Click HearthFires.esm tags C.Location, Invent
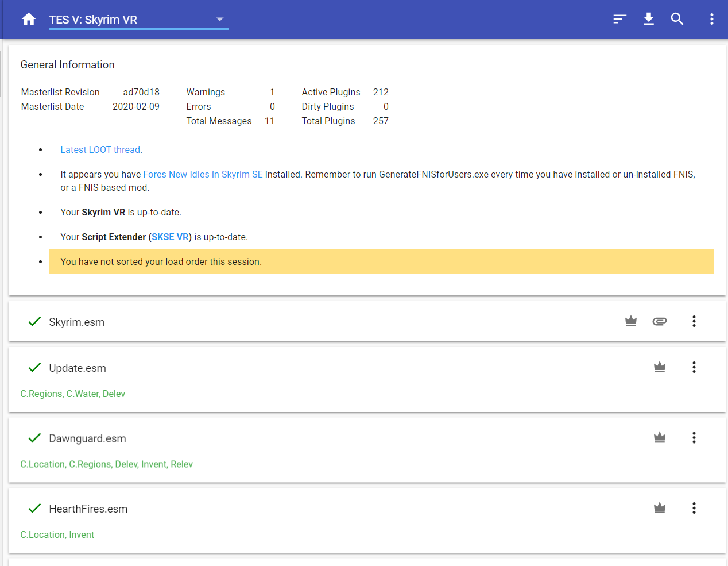Image resolution: width=728 pixels, height=566 pixels. (57, 534)
